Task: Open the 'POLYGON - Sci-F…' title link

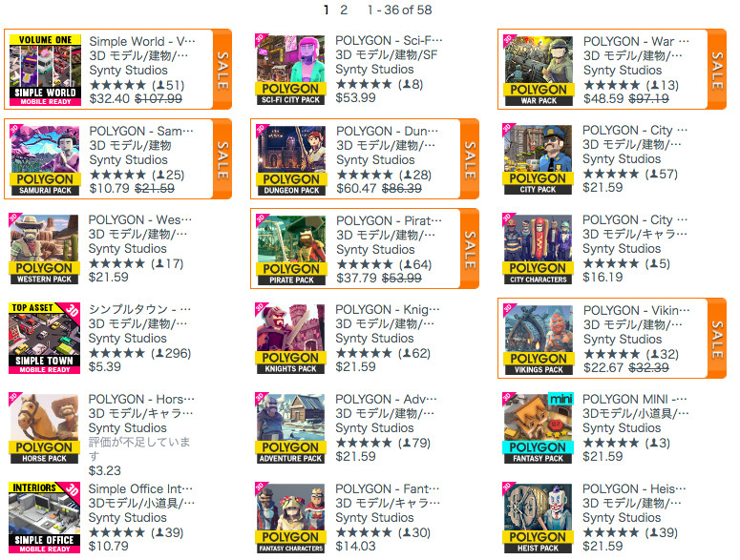Action: click(x=389, y=40)
